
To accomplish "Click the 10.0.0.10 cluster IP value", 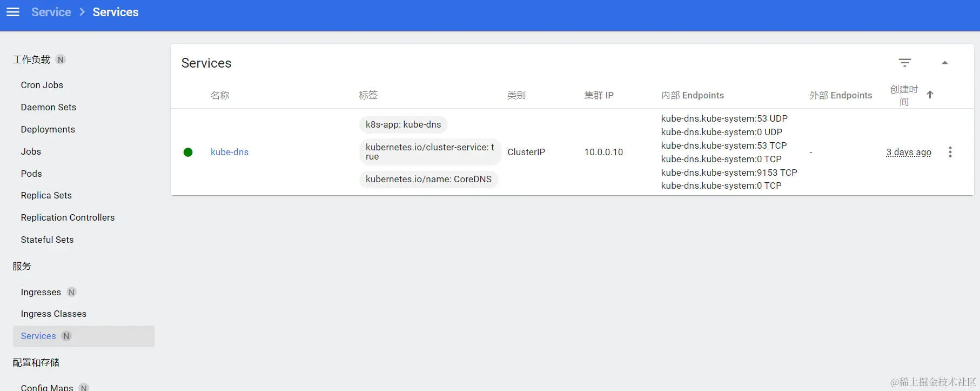I will click(603, 152).
